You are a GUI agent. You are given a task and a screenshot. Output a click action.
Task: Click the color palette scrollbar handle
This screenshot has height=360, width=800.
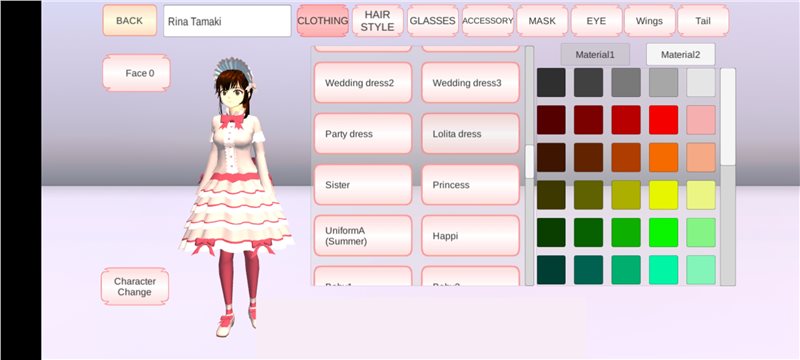click(728, 117)
